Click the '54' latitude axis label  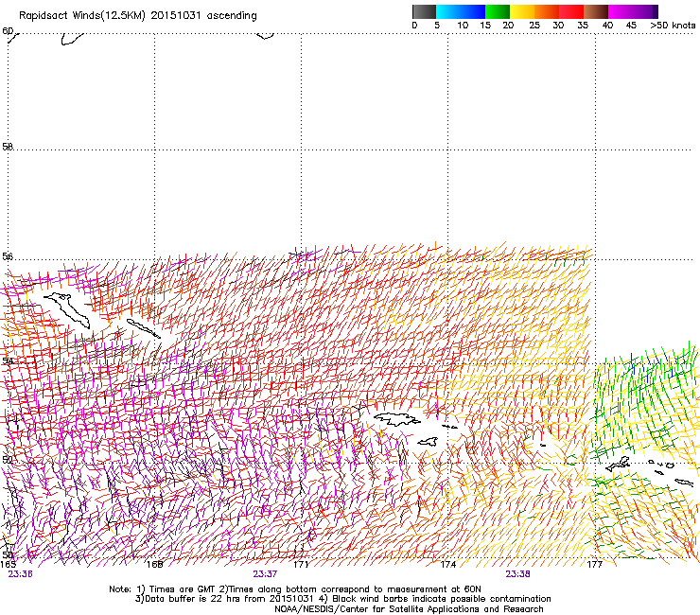(8, 360)
